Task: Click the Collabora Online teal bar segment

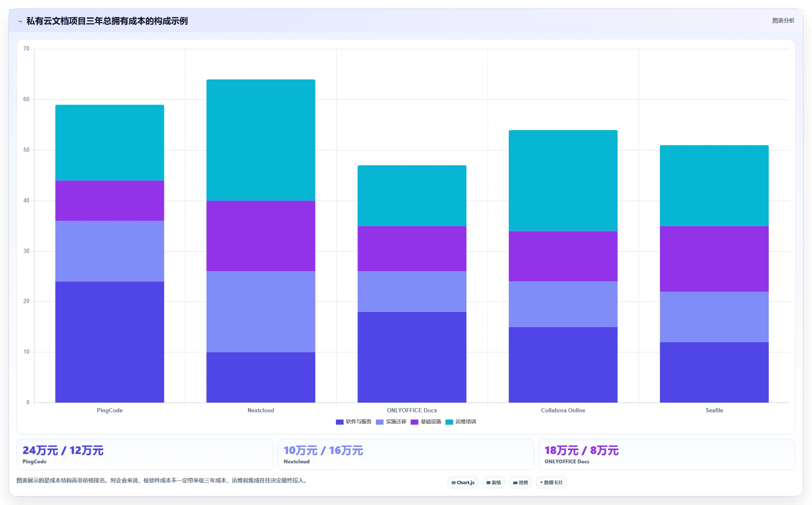Action: pos(563,181)
